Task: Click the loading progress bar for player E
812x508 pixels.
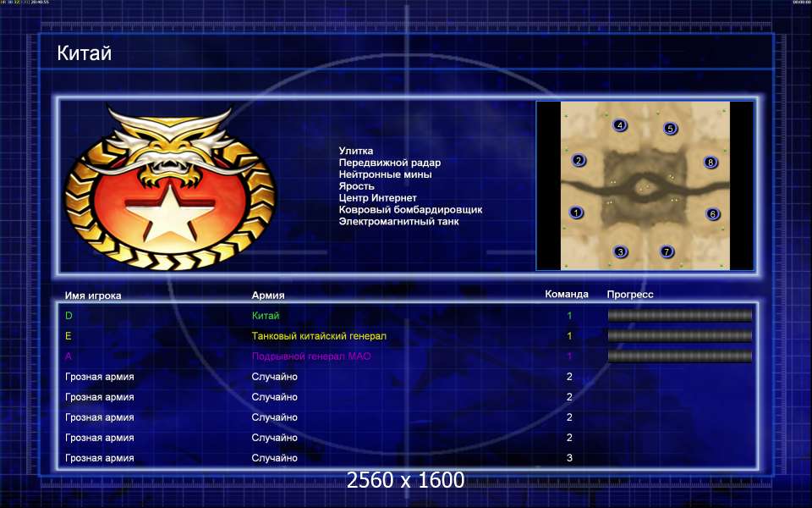Action: click(x=679, y=335)
